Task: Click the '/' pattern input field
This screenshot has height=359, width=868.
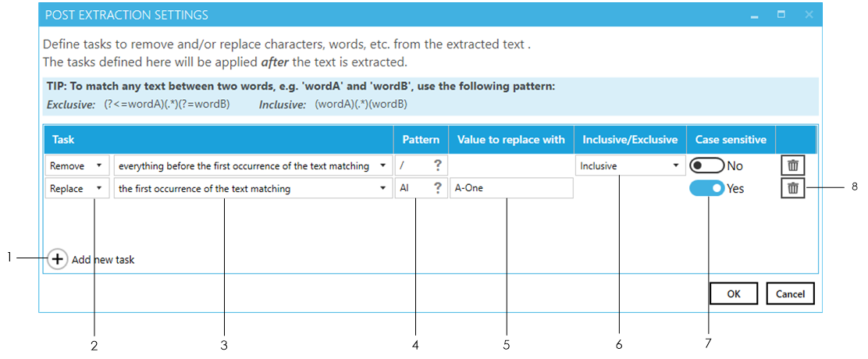Action: pos(412,165)
